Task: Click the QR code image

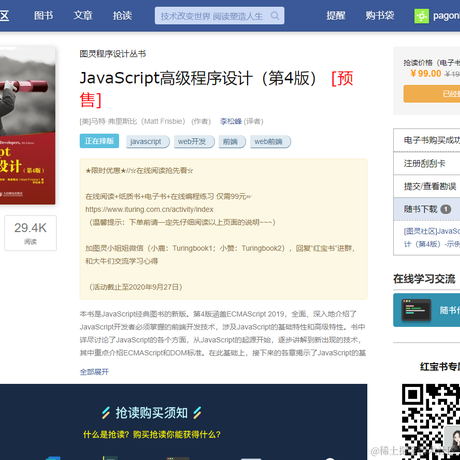Action: coord(431,422)
